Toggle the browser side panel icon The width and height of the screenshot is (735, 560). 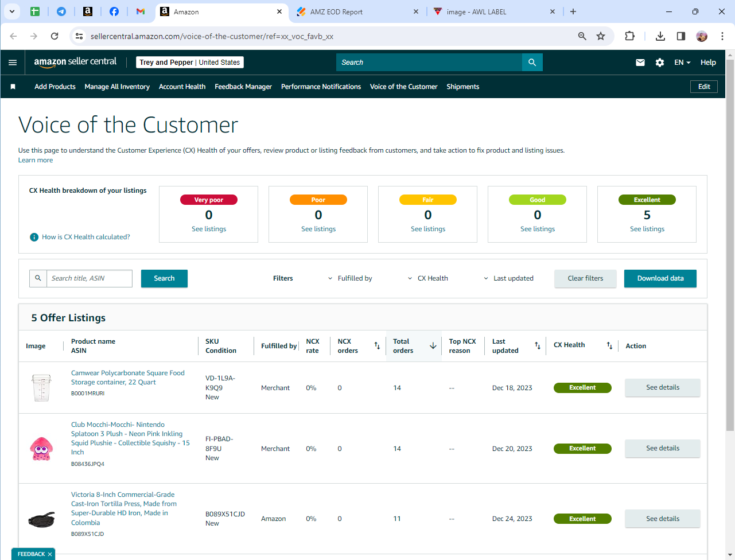(x=681, y=36)
